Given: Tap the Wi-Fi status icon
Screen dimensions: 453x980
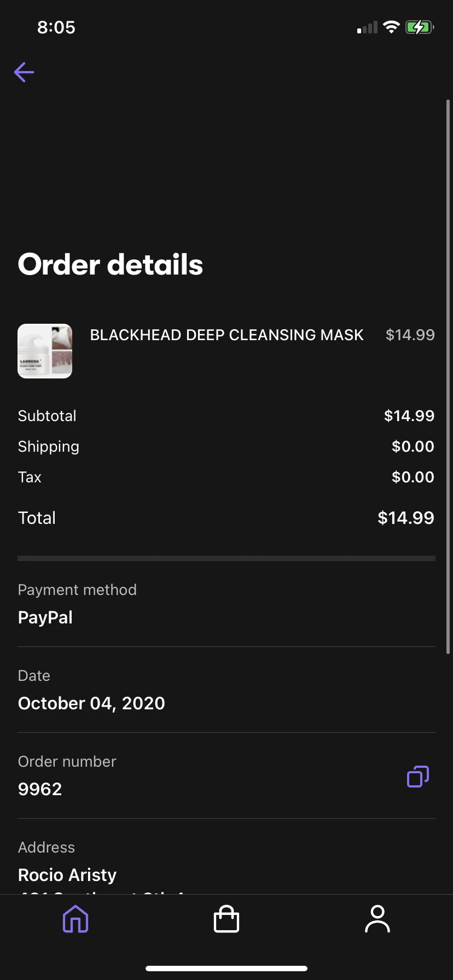Looking at the screenshot, I should 391,27.
